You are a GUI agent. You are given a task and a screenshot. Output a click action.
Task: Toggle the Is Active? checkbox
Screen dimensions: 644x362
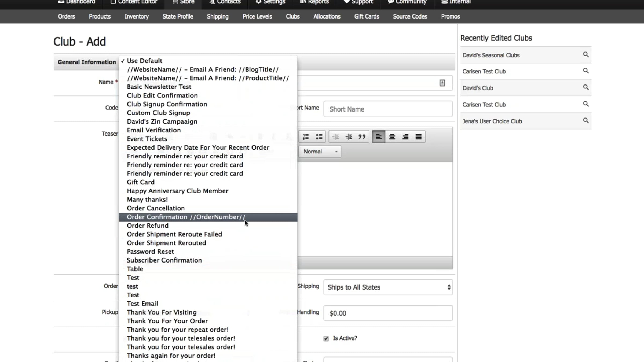point(326,338)
